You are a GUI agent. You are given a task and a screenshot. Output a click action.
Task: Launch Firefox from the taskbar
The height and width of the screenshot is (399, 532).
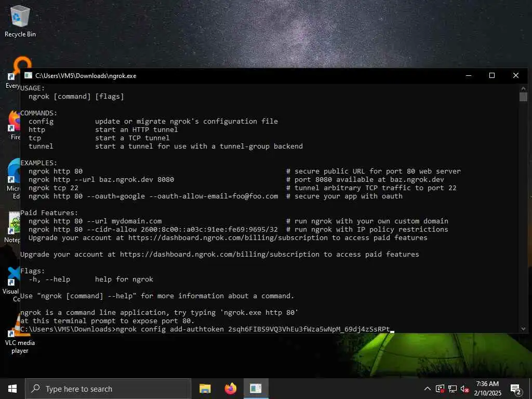(231, 389)
